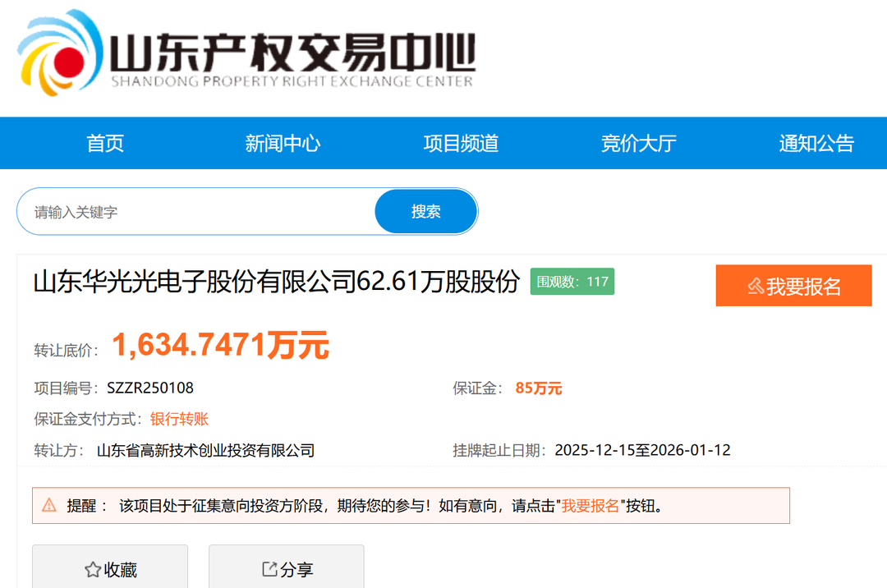
Task: Click the warning triangle icon beside 提醒
Action: tap(49, 505)
